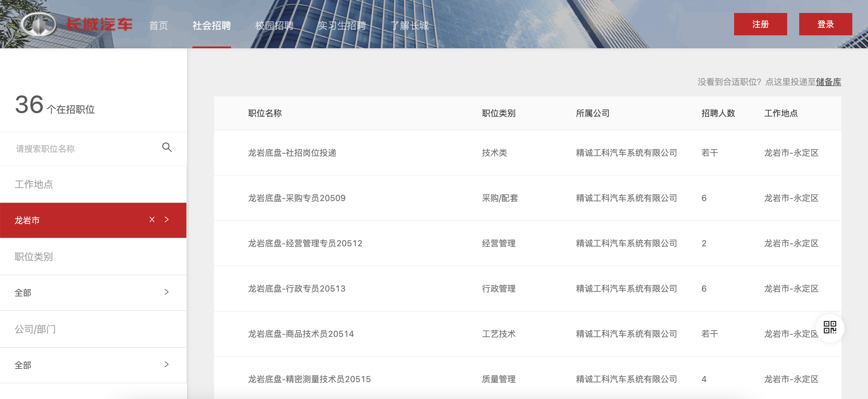Select the 社会招聘 tab
This screenshot has width=868, height=399.
pyautogui.click(x=212, y=25)
